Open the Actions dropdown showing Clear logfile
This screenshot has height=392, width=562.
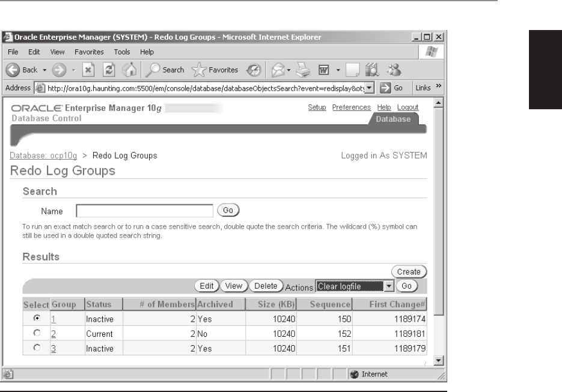(x=355, y=286)
